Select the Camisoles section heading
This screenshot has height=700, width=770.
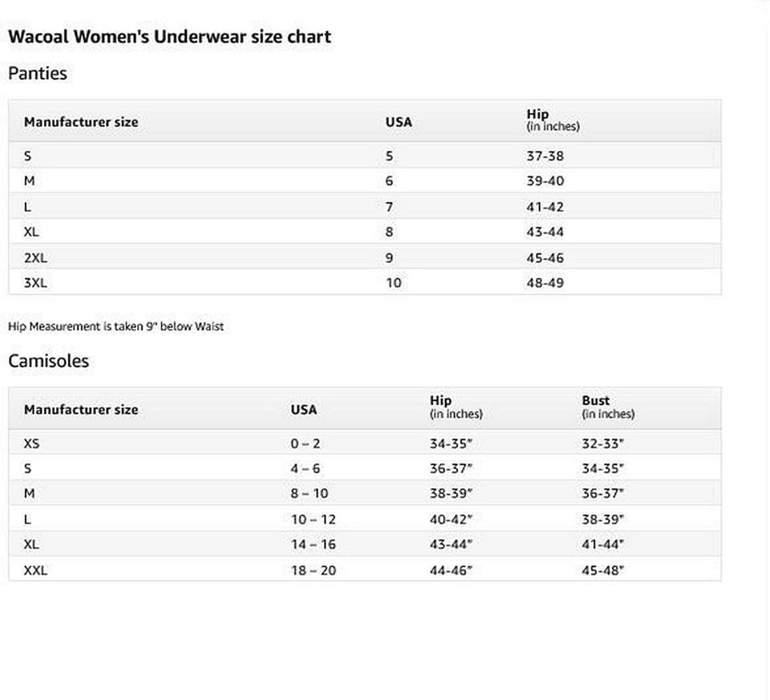[49, 362]
